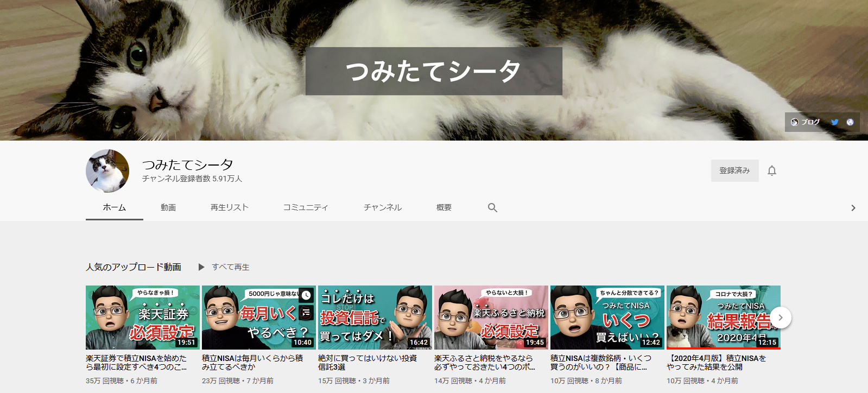Select the コミュニティ tab
The width and height of the screenshot is (868, 393).
pyautogui.click(x=306, y=207)
